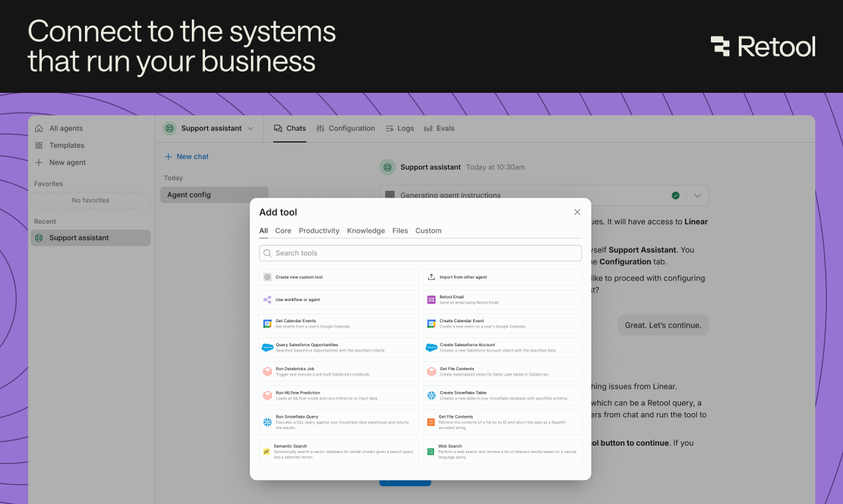This screenshot has width=843, height=504.
Task: Open the Agent config chat
Action: coord(214,195)
